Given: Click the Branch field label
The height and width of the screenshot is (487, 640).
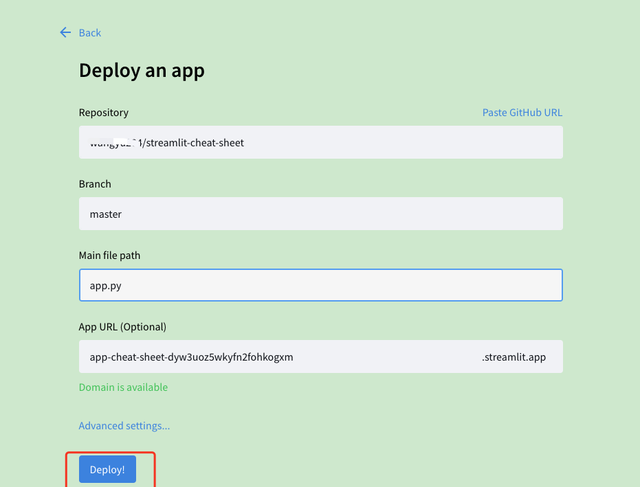Looking at the screenshot, I should point(94,184).
